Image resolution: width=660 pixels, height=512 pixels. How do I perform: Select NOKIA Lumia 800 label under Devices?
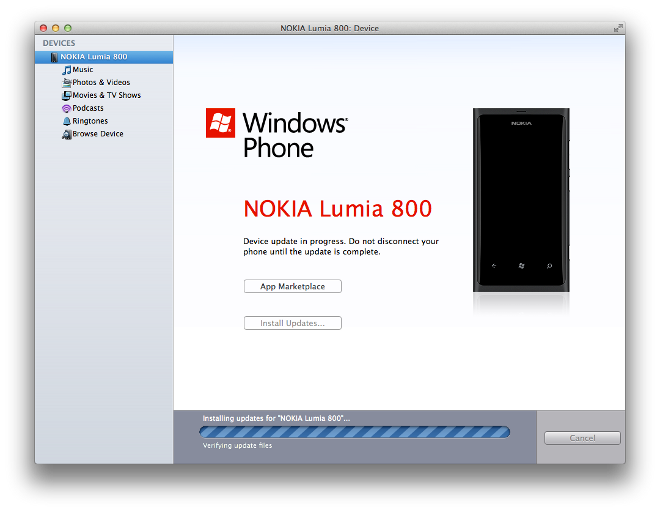click(93, 57)
